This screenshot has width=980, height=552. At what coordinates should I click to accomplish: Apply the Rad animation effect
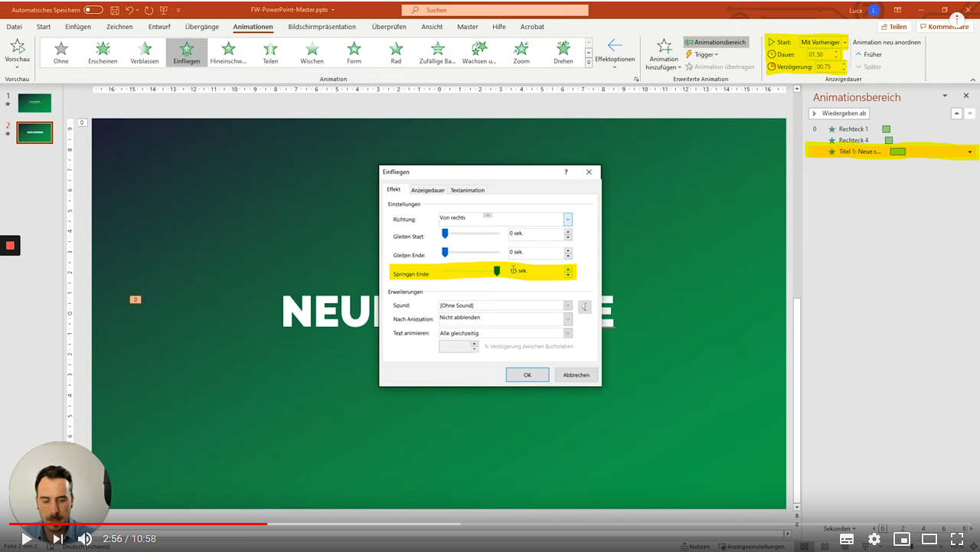[396, 53]
